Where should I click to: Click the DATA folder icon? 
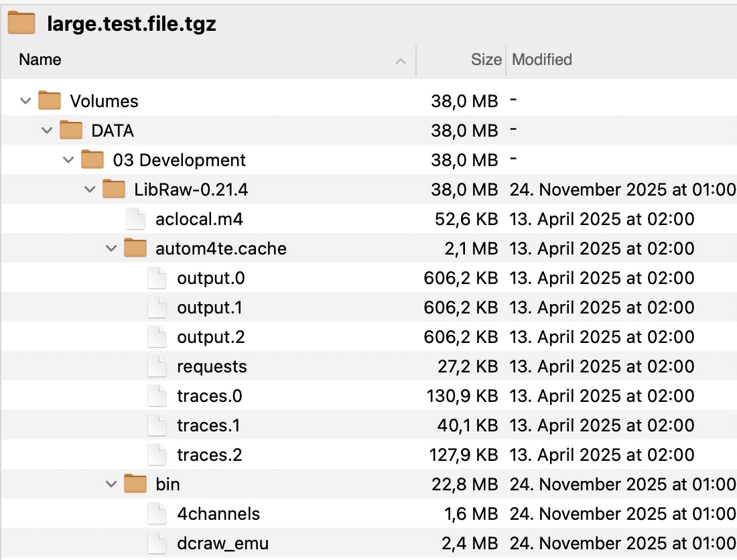[71, 130]
